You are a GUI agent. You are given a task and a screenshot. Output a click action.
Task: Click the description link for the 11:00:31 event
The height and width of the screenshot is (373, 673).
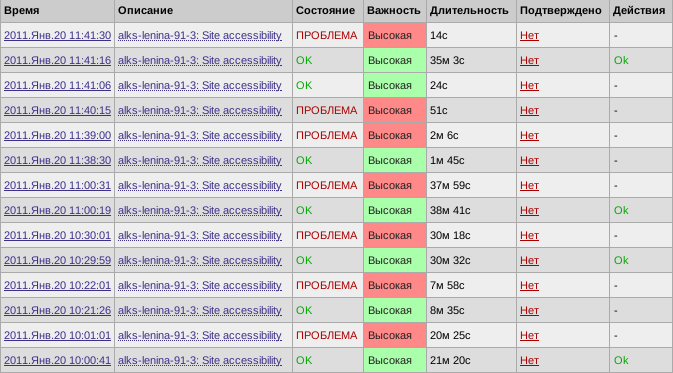tap(200, 185)
